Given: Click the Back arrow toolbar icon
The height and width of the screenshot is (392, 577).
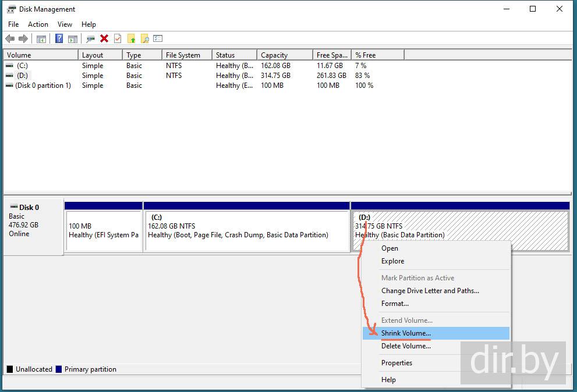Looking at the screenshot, I should (x=10, y=39).
